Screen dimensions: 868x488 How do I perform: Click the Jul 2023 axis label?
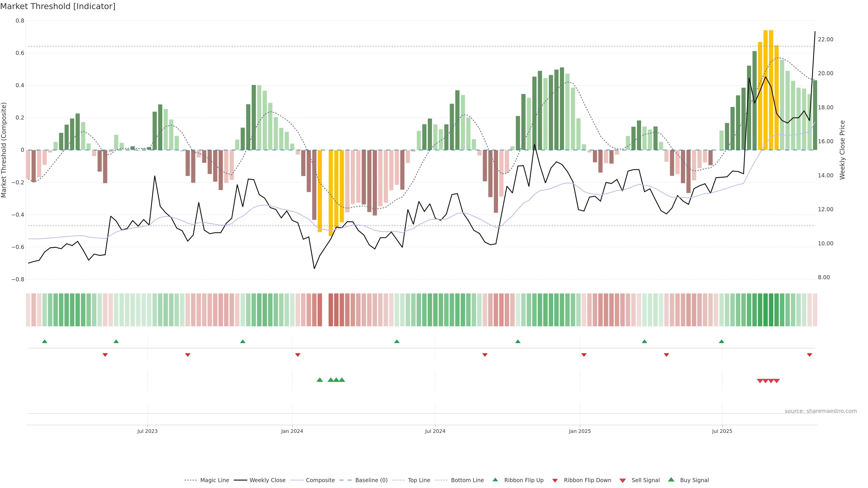click(147, 431)
